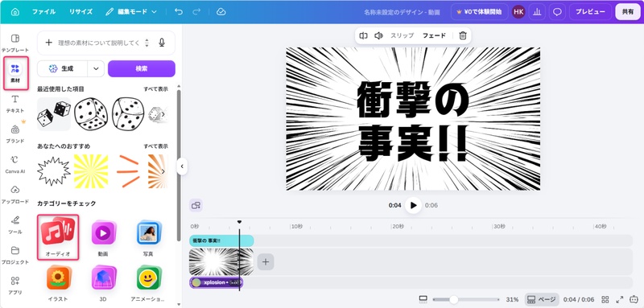Open the テンプレート side panel

(15, 43)
